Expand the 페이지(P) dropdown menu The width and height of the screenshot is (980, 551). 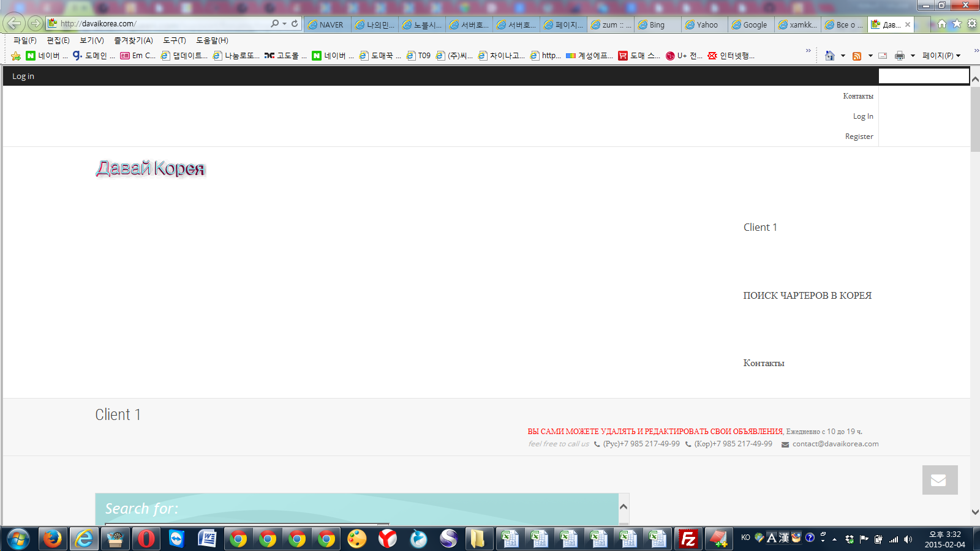coord(941,56)
